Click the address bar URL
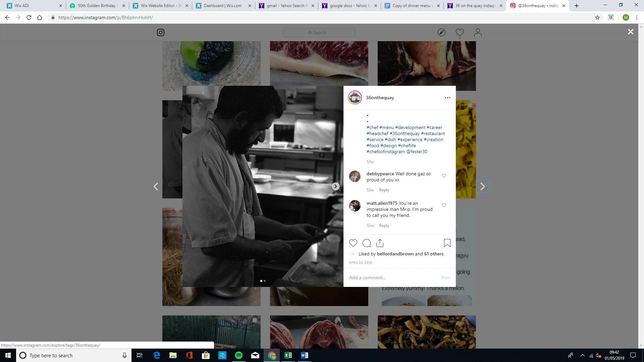Image resolution: width=644 pixels, height=362 pixels. pyautogui.click(x=105, y=17)
